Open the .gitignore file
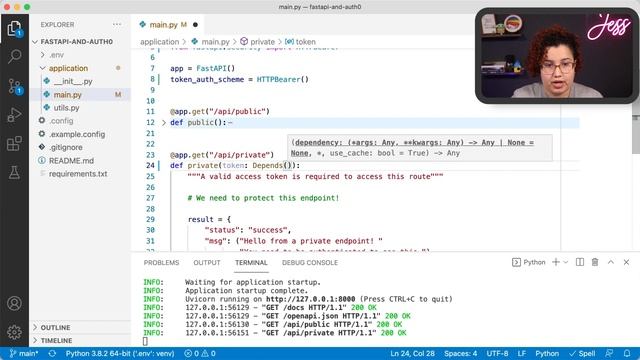The image size is (640, 360). [x=66, y=147]
